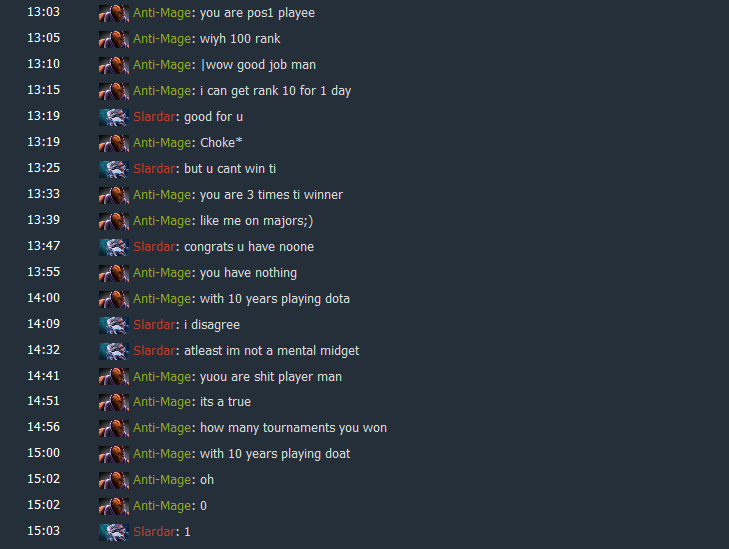Click Anti-Mage hero icon at 13:03
Viewport: 729px width, 549px height.
(114, 13)
